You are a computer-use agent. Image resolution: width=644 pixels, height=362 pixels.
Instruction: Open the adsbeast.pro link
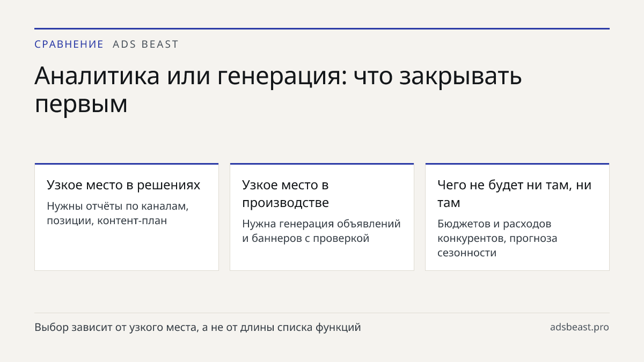pyautogui.click(x=580, y=327)
